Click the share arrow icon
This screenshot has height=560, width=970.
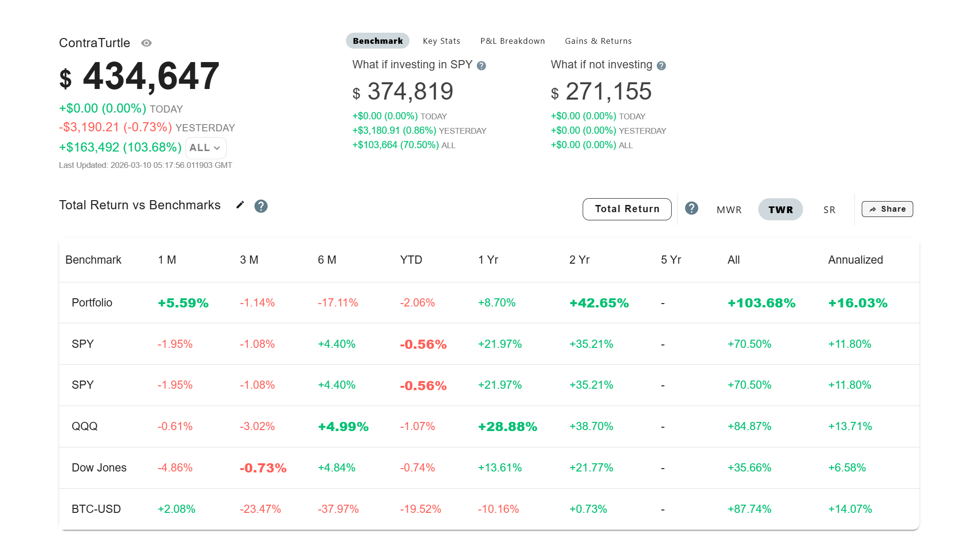873,209
